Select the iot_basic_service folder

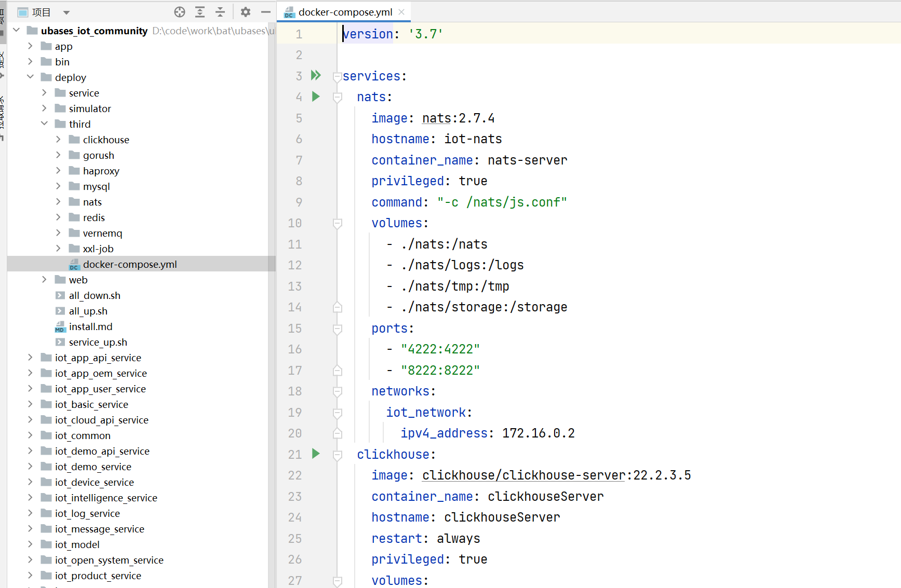click(x=91, y=404)
